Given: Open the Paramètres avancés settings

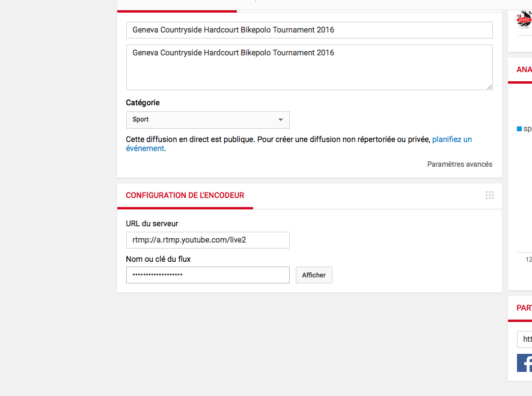Looking at the screenshot, I should 459,164.
